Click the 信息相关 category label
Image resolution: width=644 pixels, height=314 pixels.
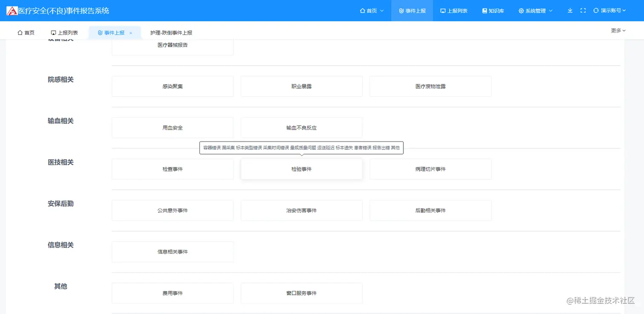60,245
